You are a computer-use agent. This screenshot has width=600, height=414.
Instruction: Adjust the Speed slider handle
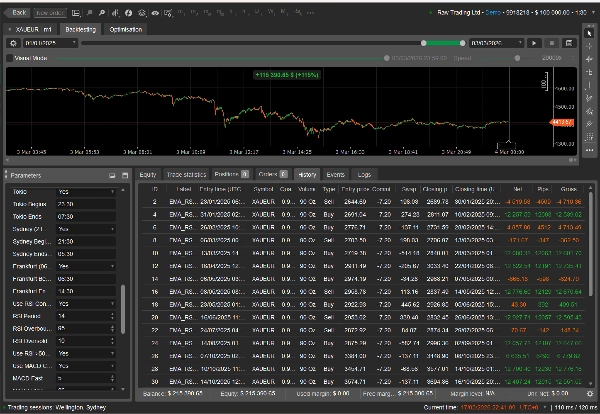pos(519,58)
